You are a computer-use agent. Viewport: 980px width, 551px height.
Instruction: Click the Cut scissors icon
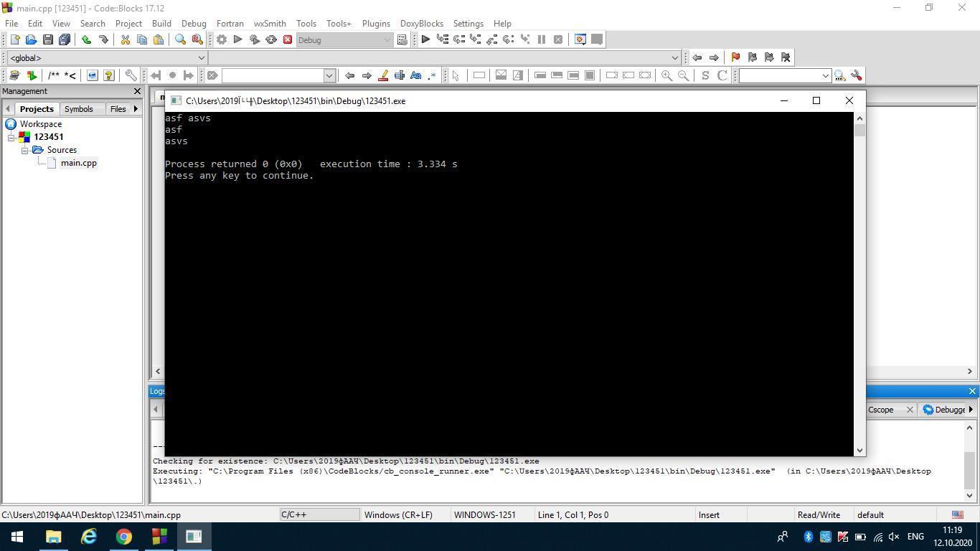point(125,40)
